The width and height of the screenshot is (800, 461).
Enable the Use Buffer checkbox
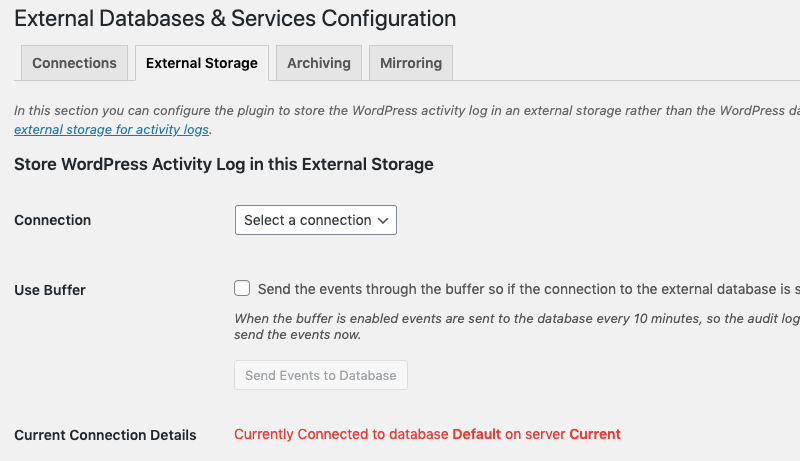pyautogui.click(x=242, y=289)
